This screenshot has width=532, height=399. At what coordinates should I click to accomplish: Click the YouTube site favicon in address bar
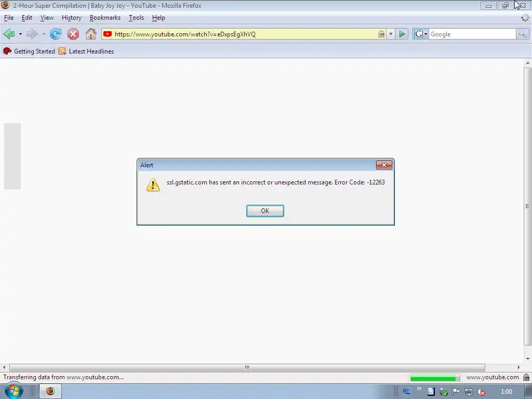108,34
